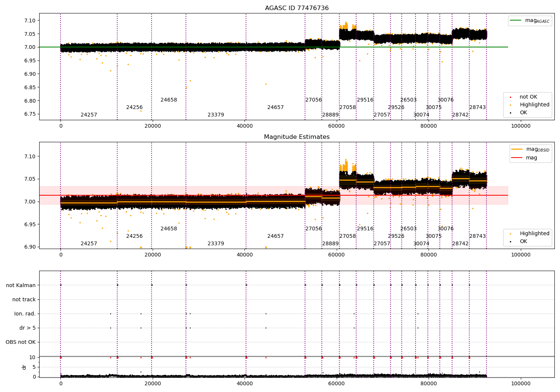Click the 6.80 y-axis tick label

[29, 101]
